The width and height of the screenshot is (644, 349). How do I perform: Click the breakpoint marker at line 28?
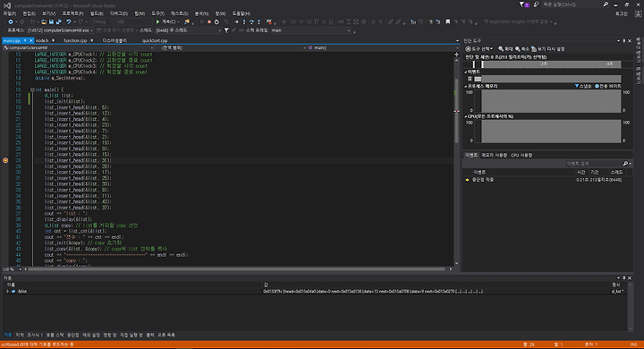(x=5, y=160)
